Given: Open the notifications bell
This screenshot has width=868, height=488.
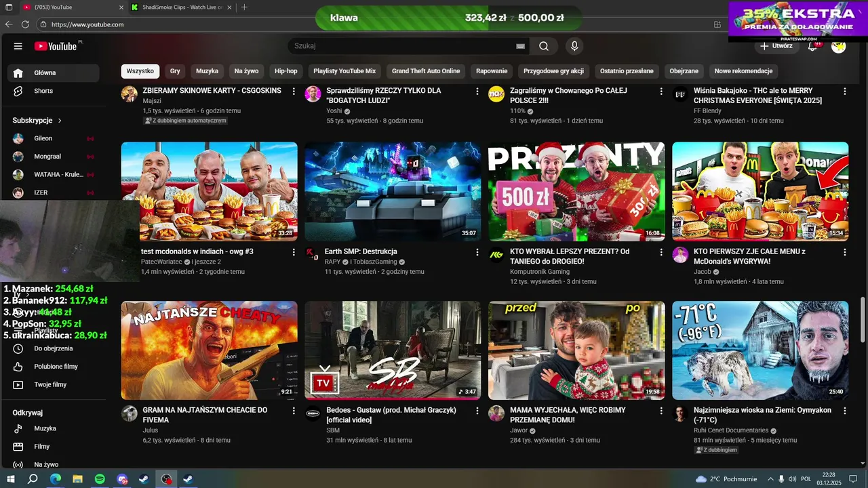Looking at the screenshot, I should 812,46.
